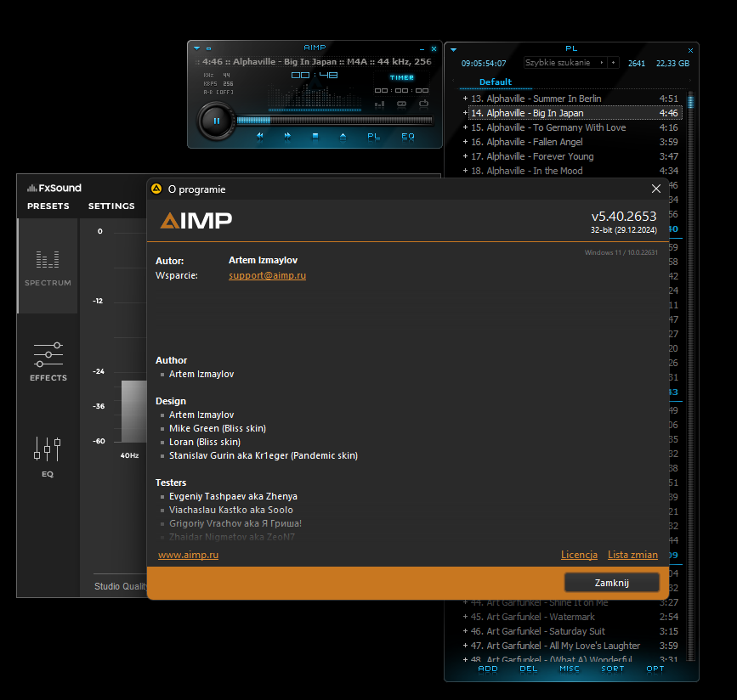Click the large AIMP logo in About dialog
The height and width of the screenshot is (700, 737).
(x=196, y=220)
